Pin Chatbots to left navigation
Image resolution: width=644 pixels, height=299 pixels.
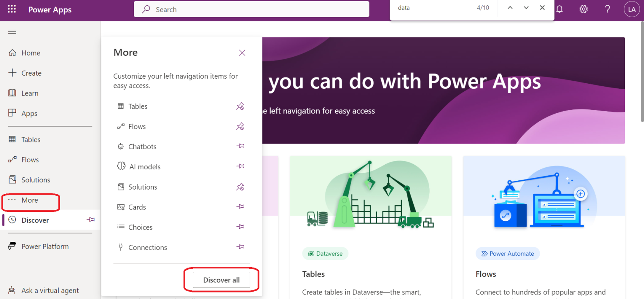[240, 146]
